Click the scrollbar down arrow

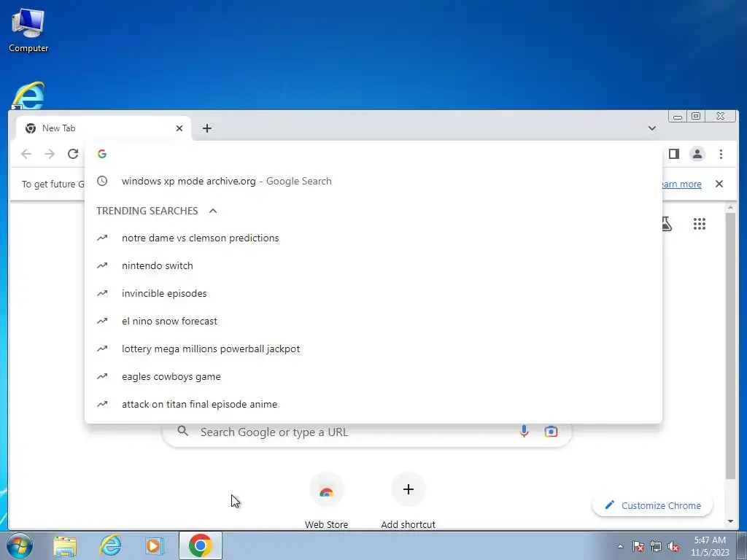[730, 521]
